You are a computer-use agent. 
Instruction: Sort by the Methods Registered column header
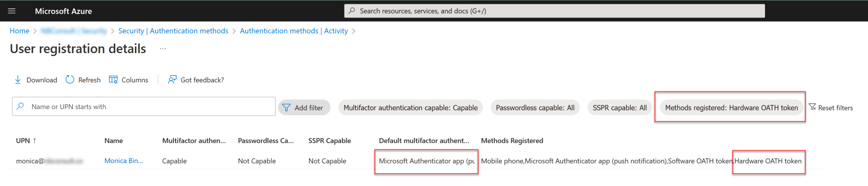tap(512, 141)
